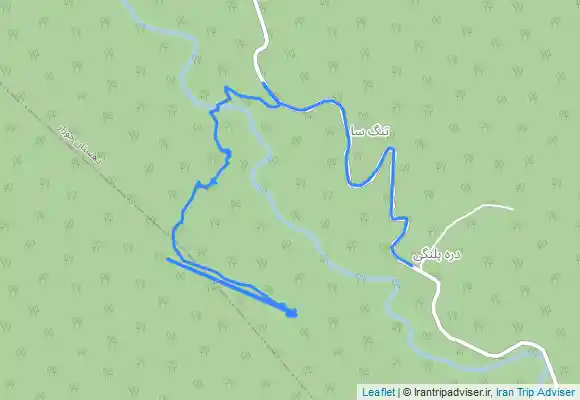Click the blue route's end near دره پلنگی
The height and width of the screenshot is (400, 580).
coord(412,265)
